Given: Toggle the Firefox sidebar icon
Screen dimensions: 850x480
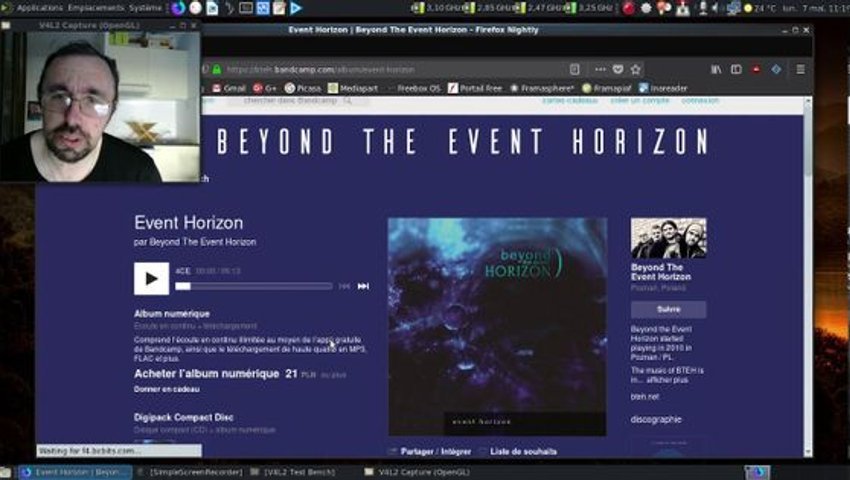Looking at the screenshot, I should pos(736,69).
